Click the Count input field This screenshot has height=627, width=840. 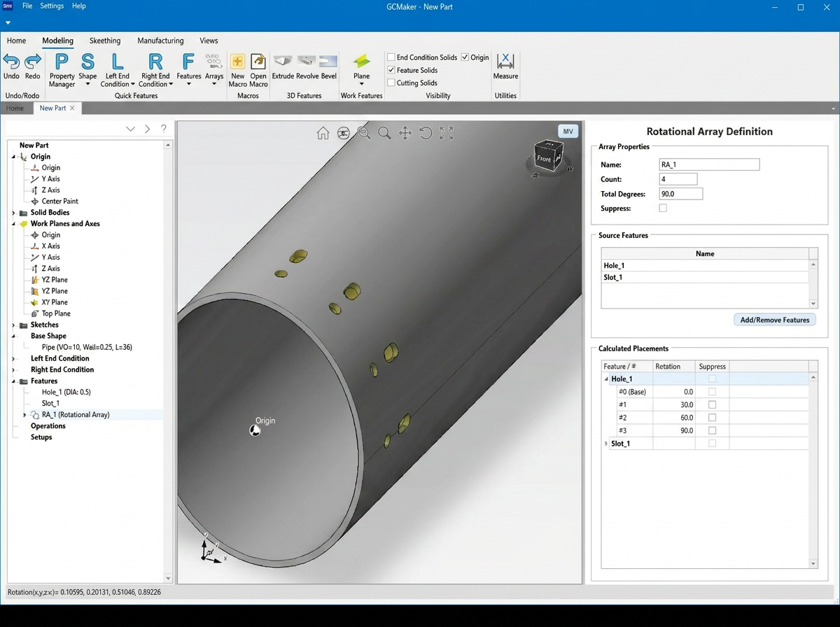[x=678, y=179]
